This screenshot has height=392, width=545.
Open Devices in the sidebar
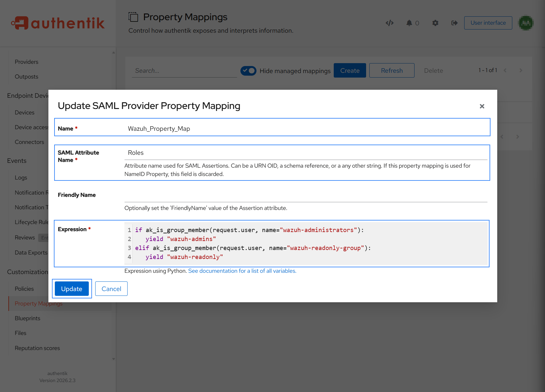pyautogui.click(x=24, y=113)
